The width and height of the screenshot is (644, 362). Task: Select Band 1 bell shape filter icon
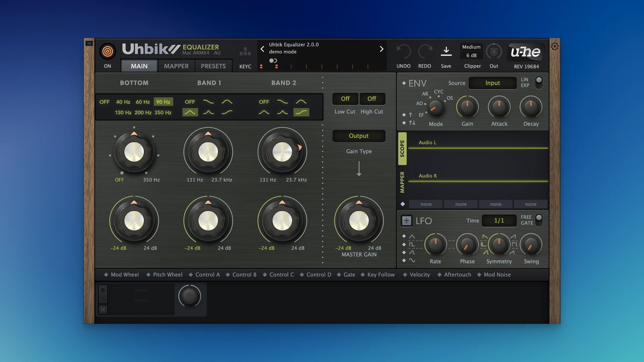190,112
